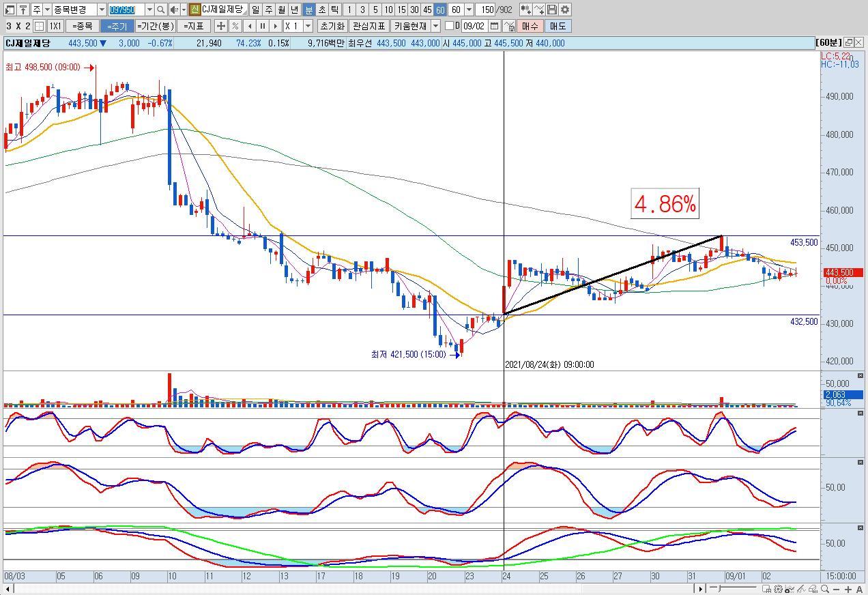The image size is (868, 595).
Task: Click the grid layout icon next to 3 X 2
Action: pos(39,26)
